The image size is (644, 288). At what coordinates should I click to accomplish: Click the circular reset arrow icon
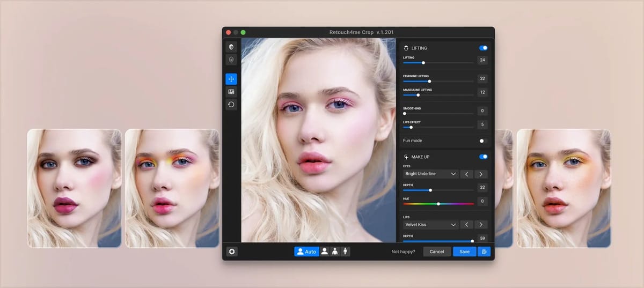(x=231, y=105)
